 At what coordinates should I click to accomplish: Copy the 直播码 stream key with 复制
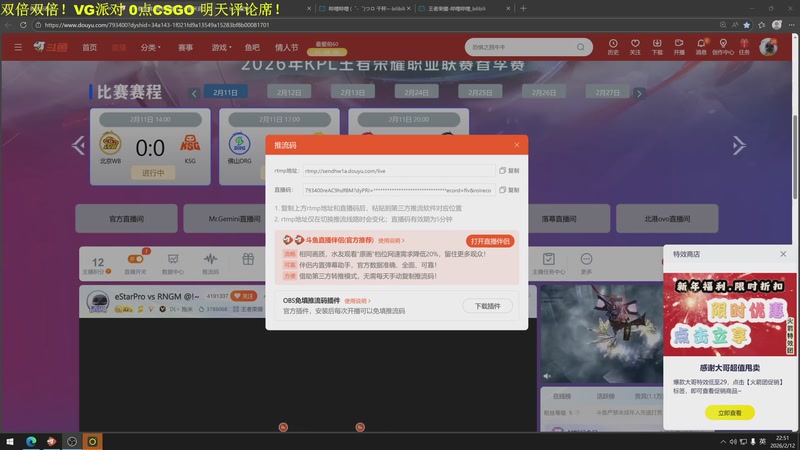click(x=509, y=190)
